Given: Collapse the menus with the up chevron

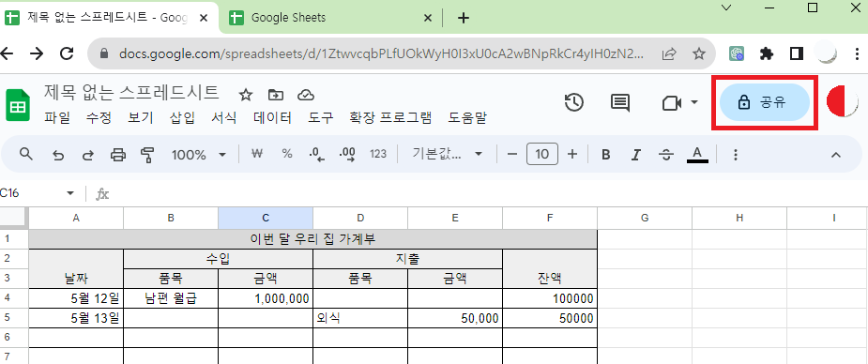Looking at the screenshot, I should [x=836, y=155].
